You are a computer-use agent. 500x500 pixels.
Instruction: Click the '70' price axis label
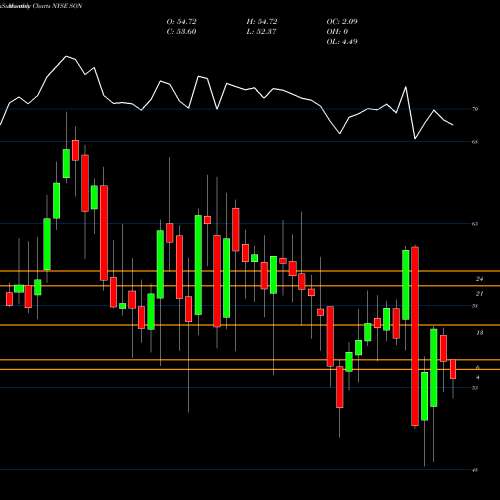click(475, 109)
